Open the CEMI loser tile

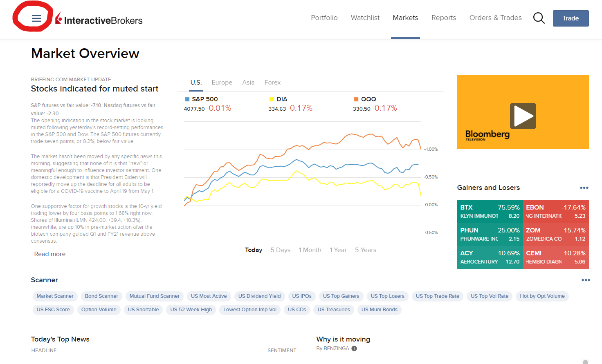[x=556, y=257]
